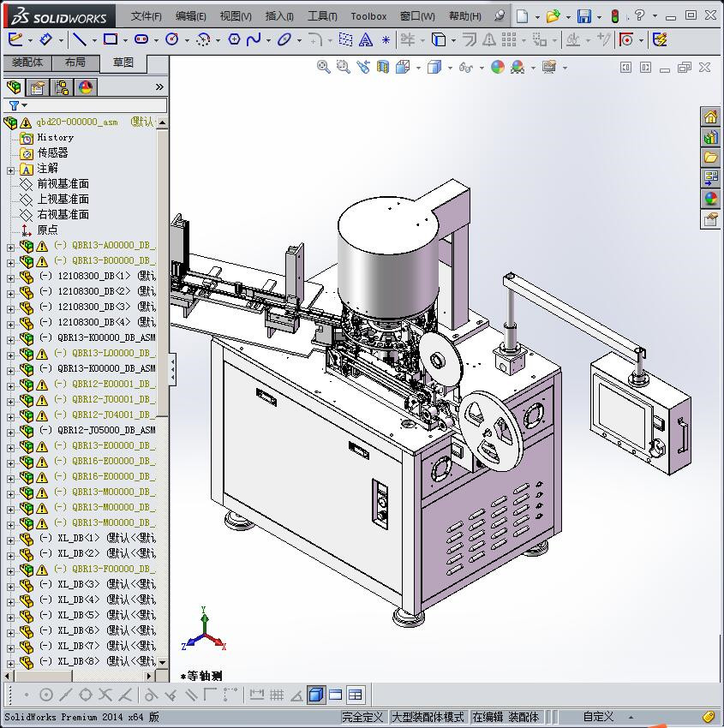Click the Trim Entities tool
Image resolution: width=724 pixels, height=728 pixels.
(408, 40)
